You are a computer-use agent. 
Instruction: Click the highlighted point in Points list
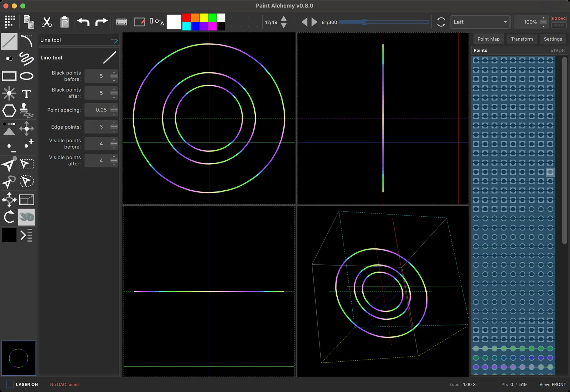point(550,172)
